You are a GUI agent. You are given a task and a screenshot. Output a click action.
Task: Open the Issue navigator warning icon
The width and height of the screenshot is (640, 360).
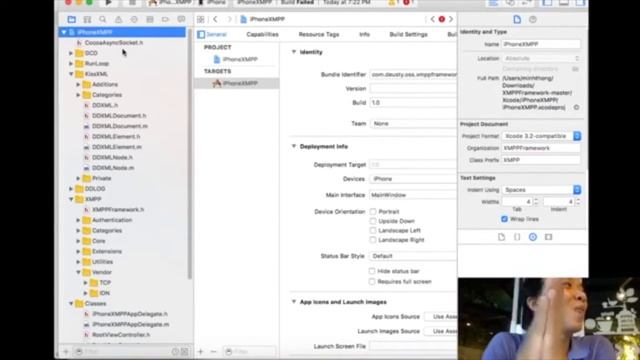tap(118, 19)
